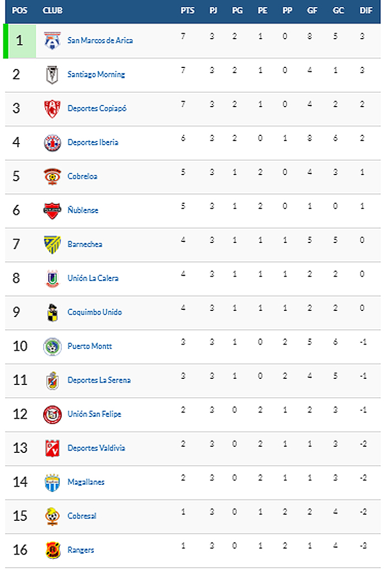Open the Deportes La Serena team link
Viewport: 392px width, 581px height.
coord(99,380)
